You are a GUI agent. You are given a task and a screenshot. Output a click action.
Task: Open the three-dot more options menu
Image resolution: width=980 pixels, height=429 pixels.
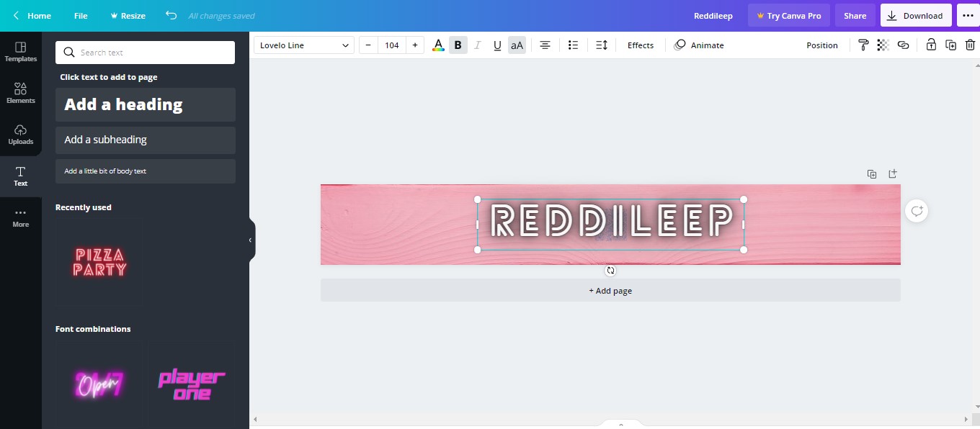click(968, 16)
